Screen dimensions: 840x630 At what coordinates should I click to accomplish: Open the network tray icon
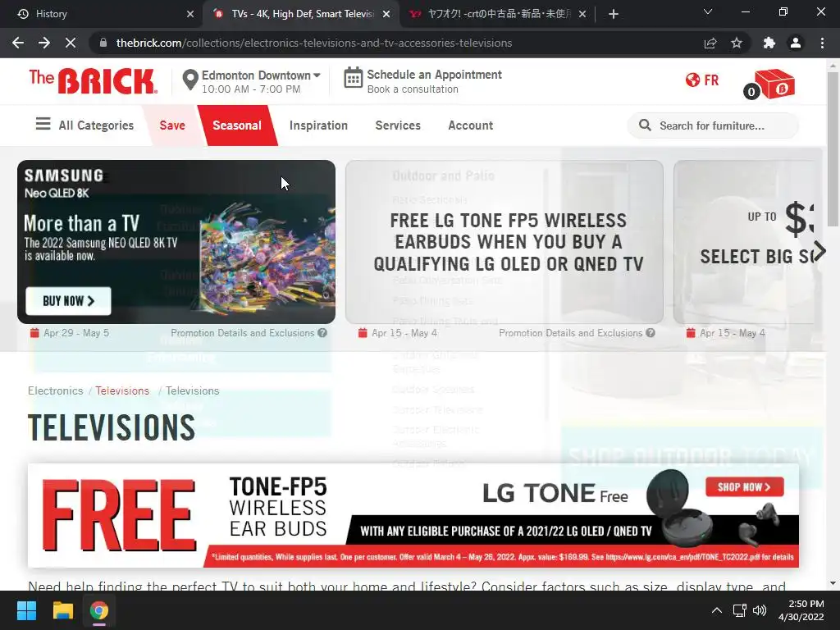(x=740, y=610)
